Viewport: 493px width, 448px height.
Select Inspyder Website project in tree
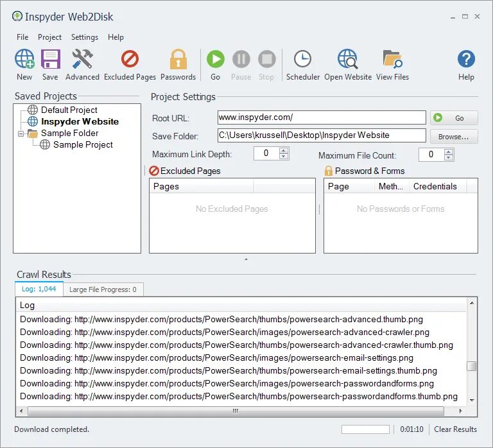pyautogui.click(x=80, y=121)
